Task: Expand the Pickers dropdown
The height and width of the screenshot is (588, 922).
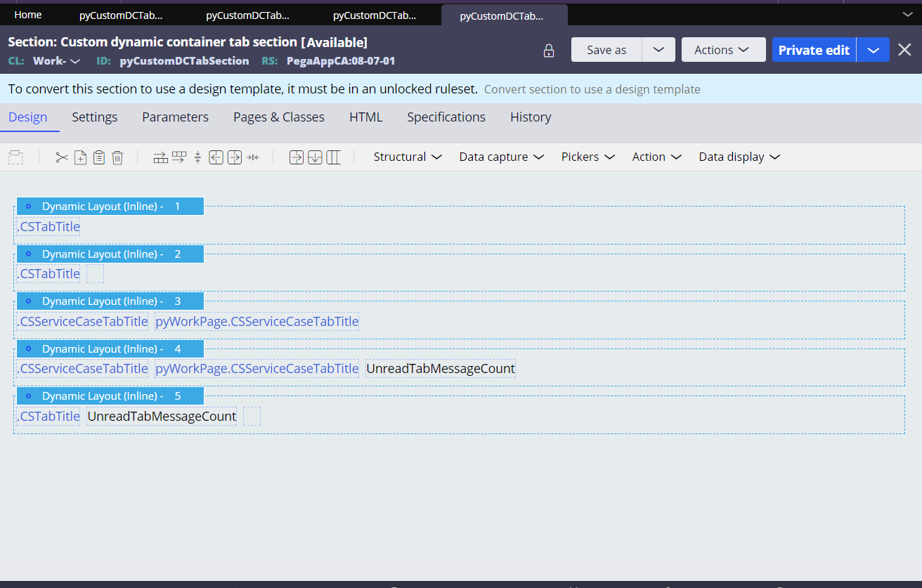Action: (x=588, y=157)
